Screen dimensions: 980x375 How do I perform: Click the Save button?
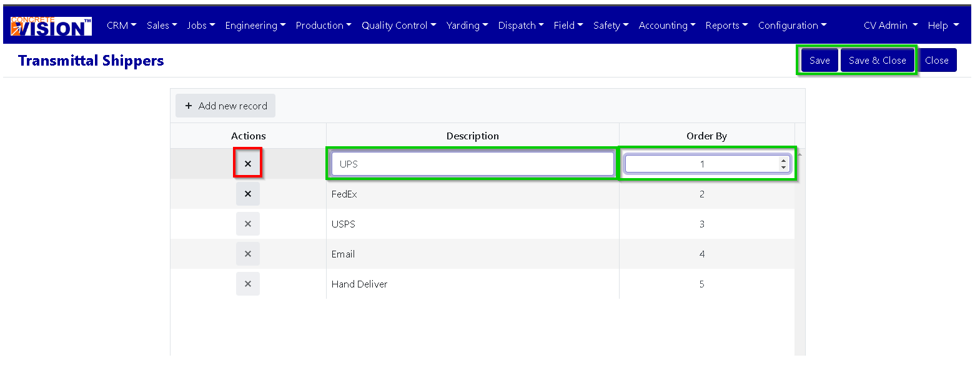tap(819, 61)
